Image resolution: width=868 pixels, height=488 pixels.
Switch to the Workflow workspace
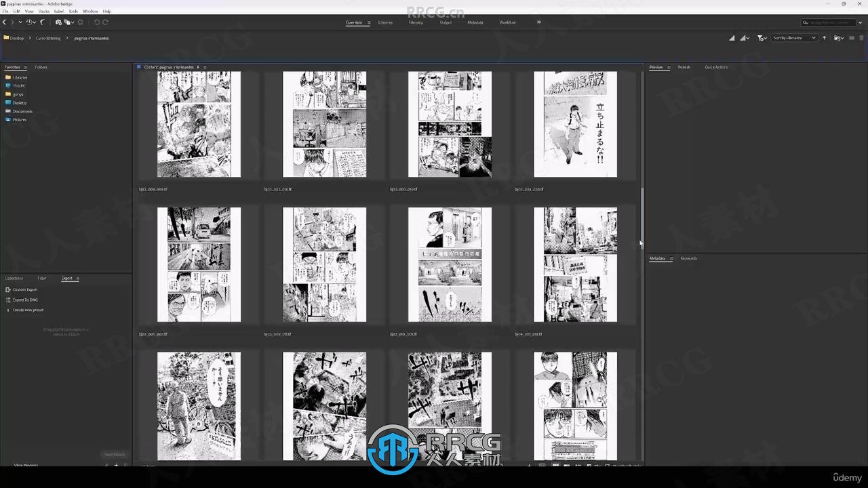507,22
